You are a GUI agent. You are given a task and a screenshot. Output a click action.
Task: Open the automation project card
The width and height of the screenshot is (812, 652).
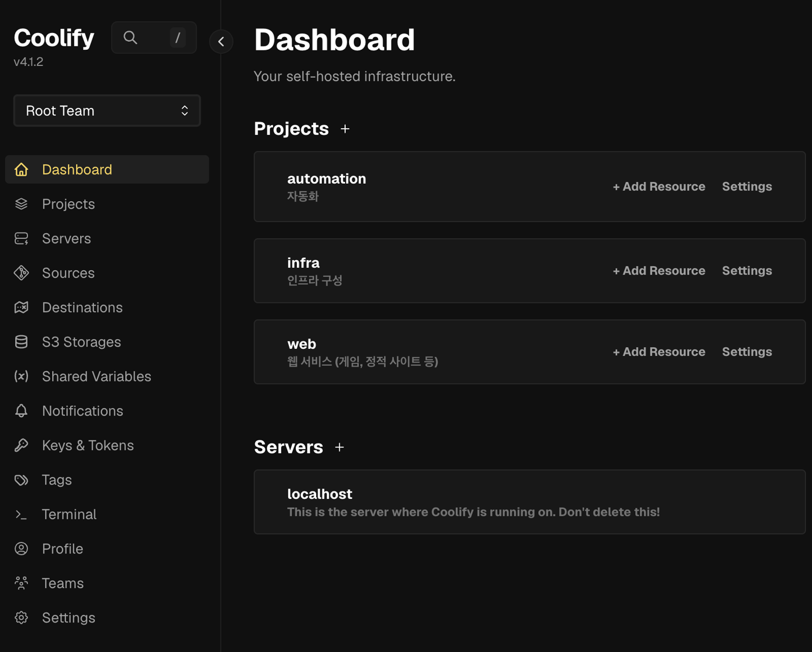click(x=530, y=187)
